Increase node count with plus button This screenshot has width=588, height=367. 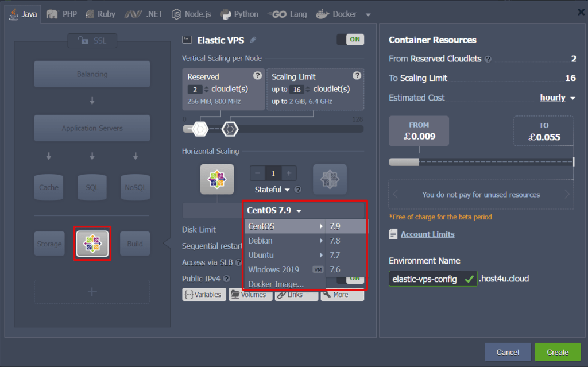tap(289, 173)
